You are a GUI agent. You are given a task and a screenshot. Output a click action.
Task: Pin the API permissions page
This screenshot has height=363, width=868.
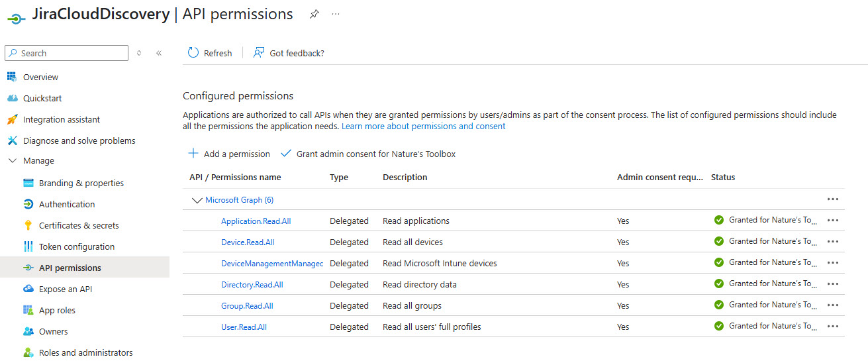point(314,15)
